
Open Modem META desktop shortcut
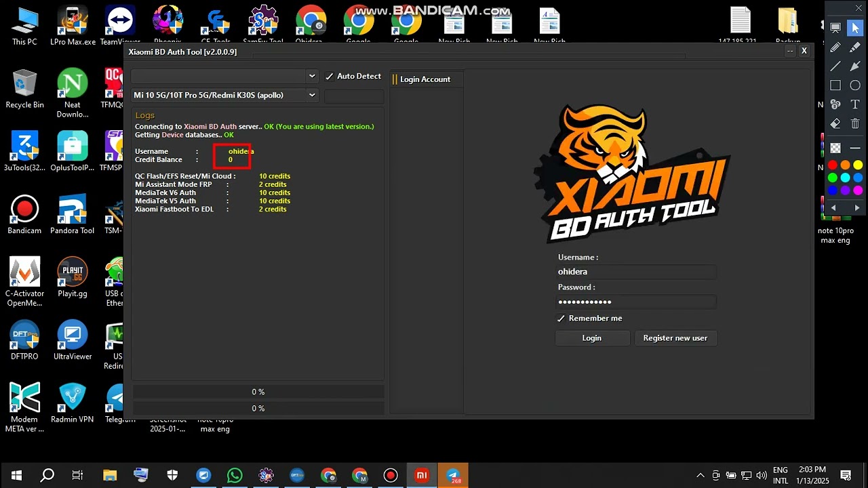coord(24,407)
